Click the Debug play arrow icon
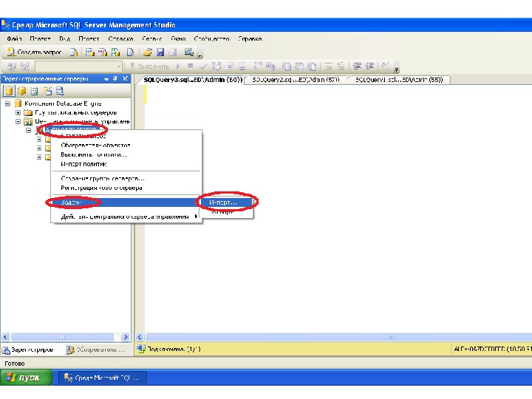 178,66
